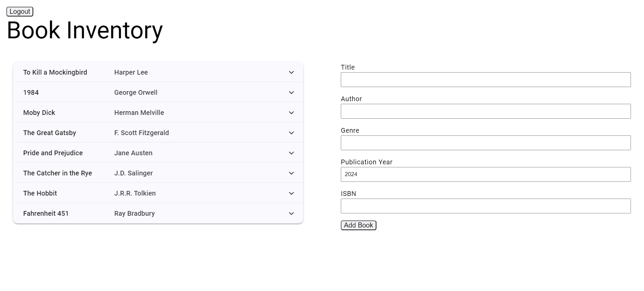Select the J.R.R. Tolkien entry text
The width and height of the screenshot is (644, 291).
(x=134, y=193)
